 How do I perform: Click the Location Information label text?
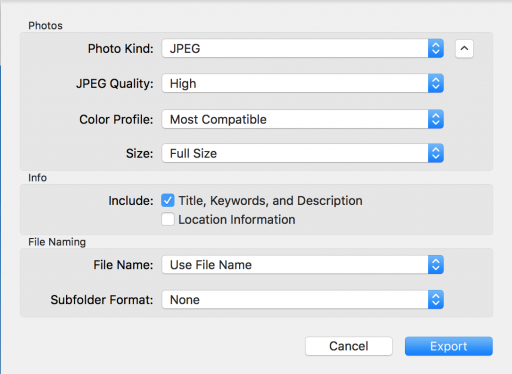[237, 220]
